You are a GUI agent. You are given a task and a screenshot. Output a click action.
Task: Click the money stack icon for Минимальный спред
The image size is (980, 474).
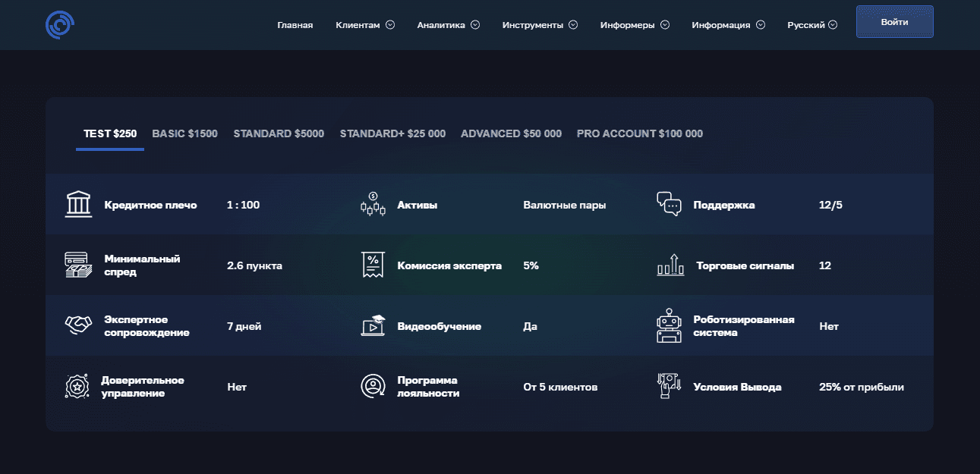point(77,265)
